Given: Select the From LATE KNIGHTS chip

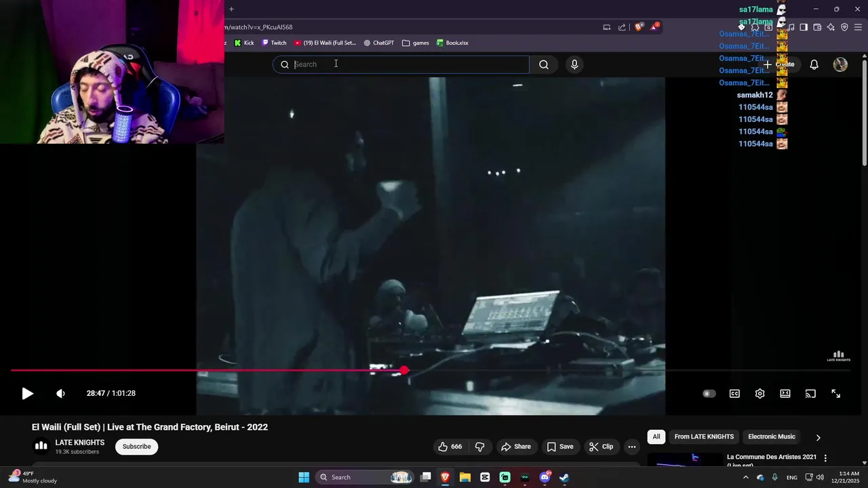Looking at the screenshot, I should click(x=704, y=437).
